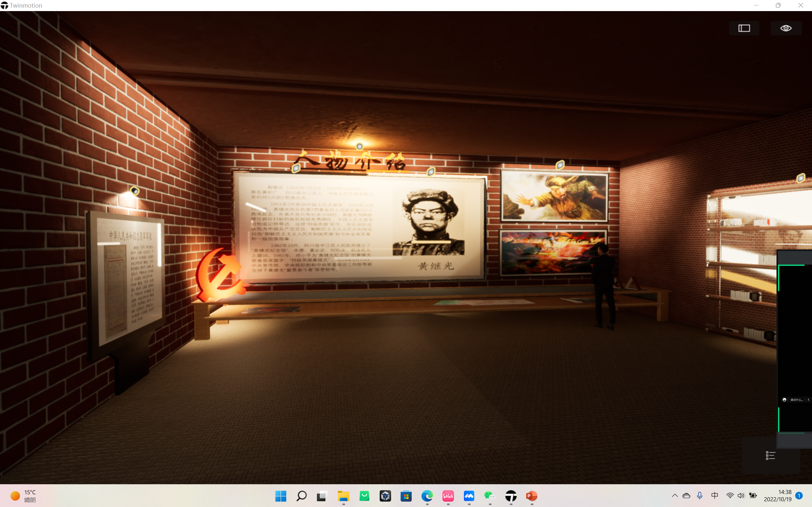Toggle the 中 input method indicator
Viewport: 812px width, 507px height.
[x=714, y=496]
